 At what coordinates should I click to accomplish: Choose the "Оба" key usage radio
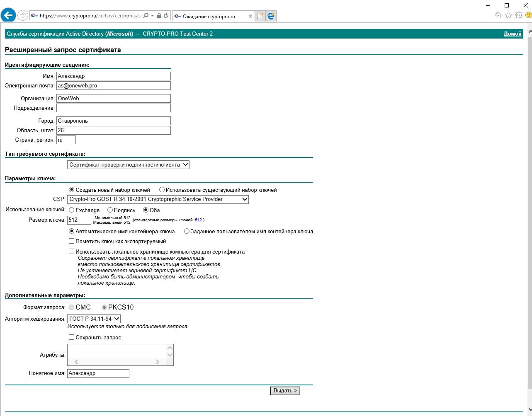[x=146, y=210]
